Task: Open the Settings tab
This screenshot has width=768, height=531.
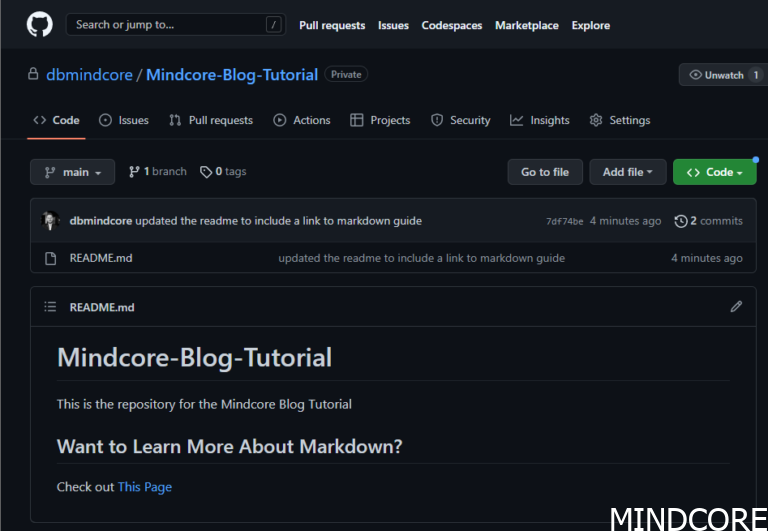Action: [620, 120]
